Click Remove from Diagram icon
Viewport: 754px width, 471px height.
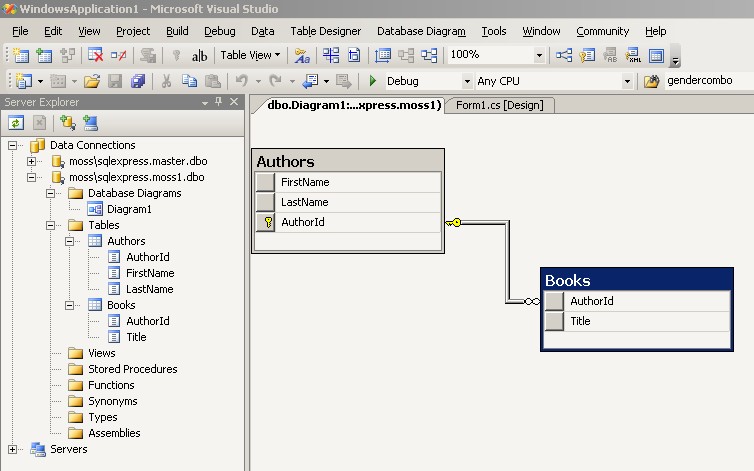coord(118,55)
